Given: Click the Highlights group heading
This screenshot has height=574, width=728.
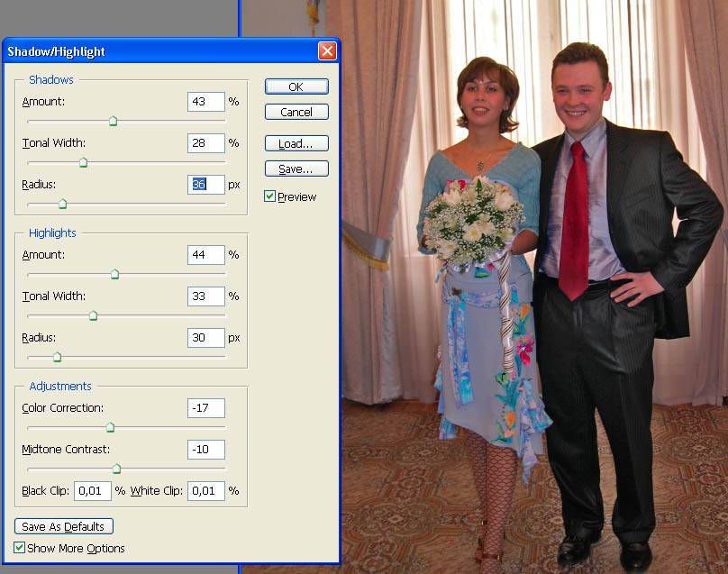Looking at the screenshot, I should [x=52, y=233].
